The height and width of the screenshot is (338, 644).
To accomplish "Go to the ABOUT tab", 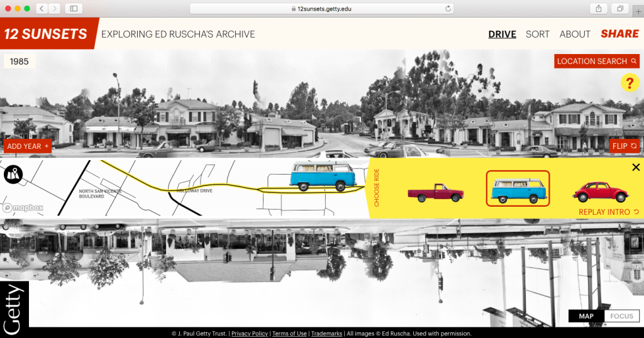I will click(x=575, y=34).
